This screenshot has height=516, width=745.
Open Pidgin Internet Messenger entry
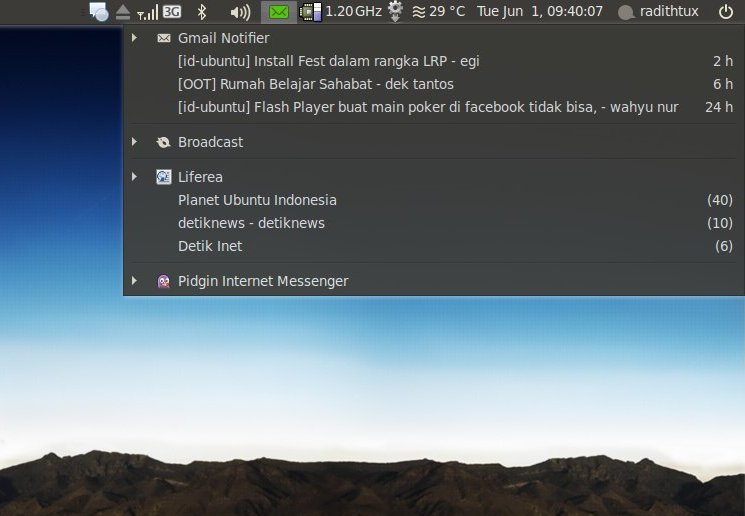(433, 281)
